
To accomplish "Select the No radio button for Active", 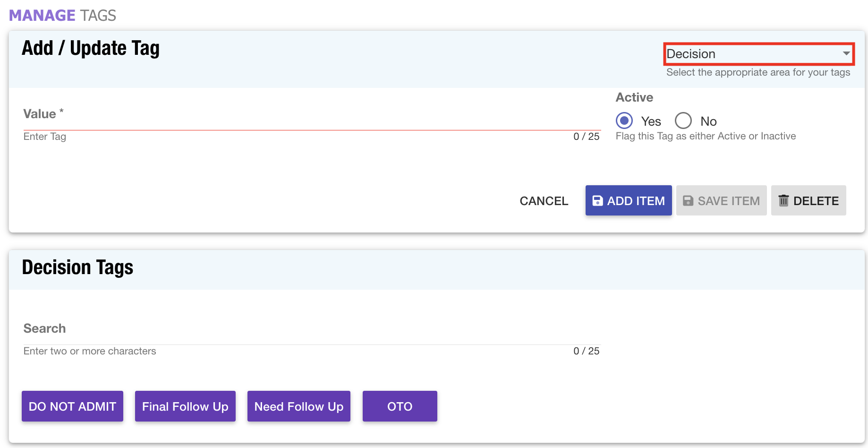I will [683, 121].
